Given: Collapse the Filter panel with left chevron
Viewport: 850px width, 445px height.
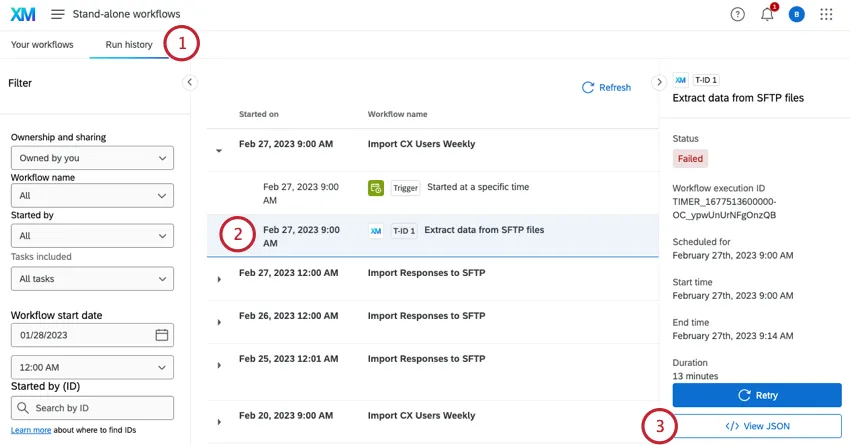Looking at the screenshot, I should pyautogui.click(x=190, y=83).
